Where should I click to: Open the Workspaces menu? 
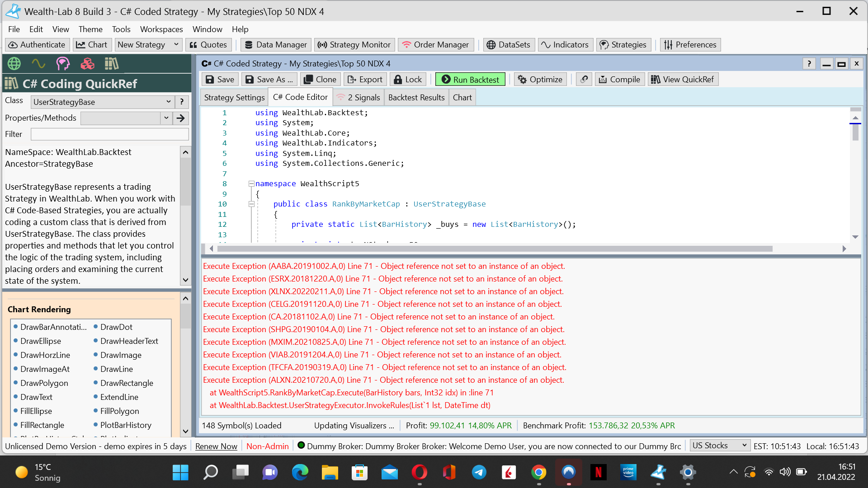pyautogui.click(x=161, y=29)
